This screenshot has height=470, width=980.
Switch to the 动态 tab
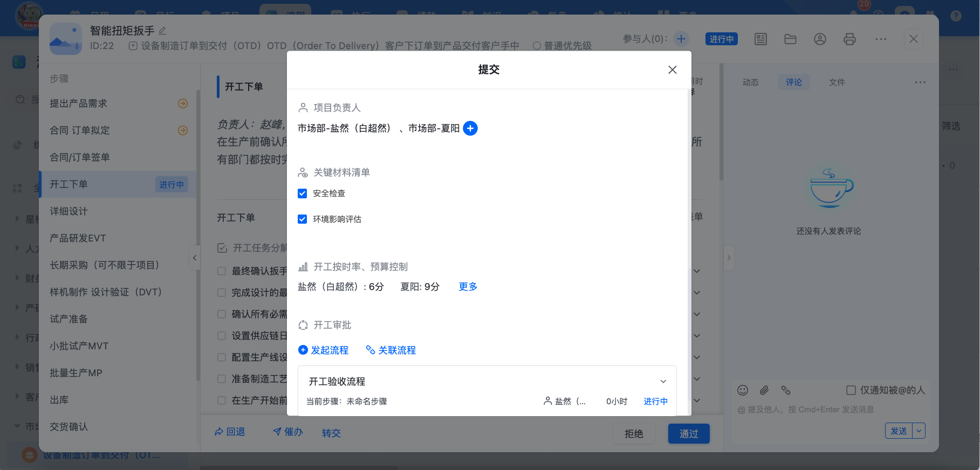751,82
